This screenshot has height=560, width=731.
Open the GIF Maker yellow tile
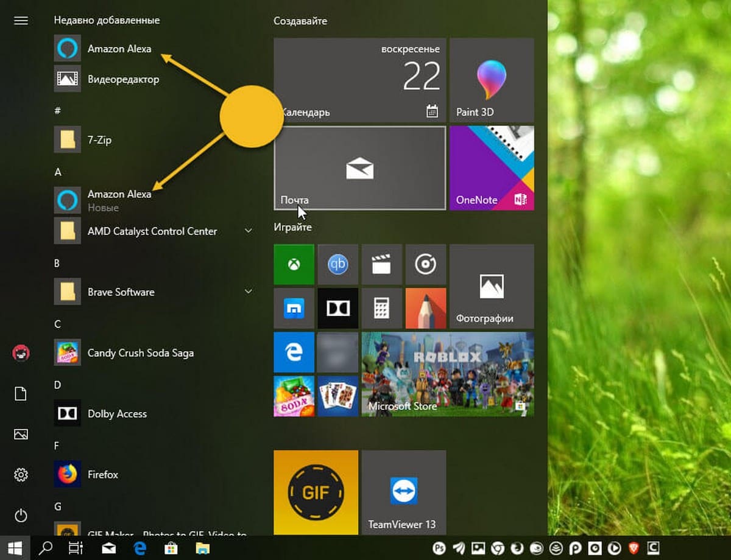point(316,492)
